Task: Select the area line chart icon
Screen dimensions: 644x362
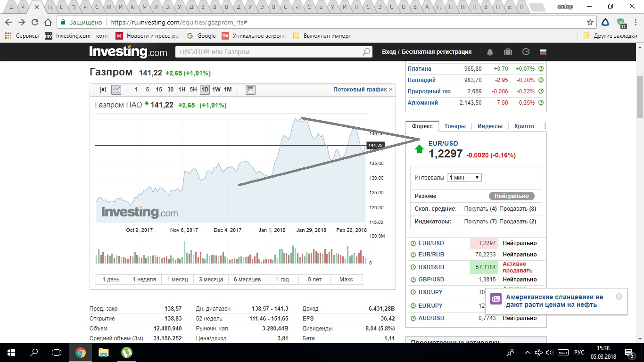Action: pyautogui.click(x=116, y=90)
